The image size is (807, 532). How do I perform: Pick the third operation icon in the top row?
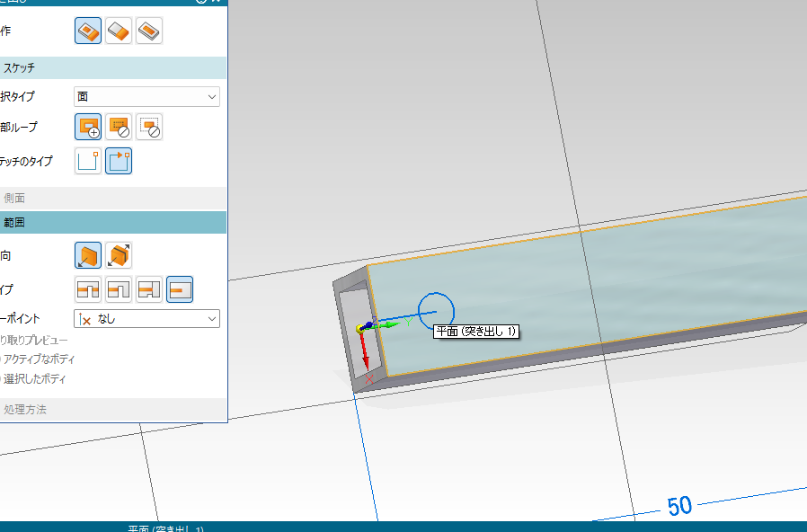(149, 31)
